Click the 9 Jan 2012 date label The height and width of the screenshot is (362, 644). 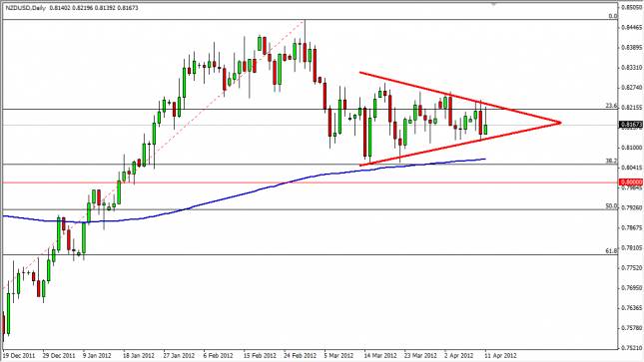click(x=97, y=355)
